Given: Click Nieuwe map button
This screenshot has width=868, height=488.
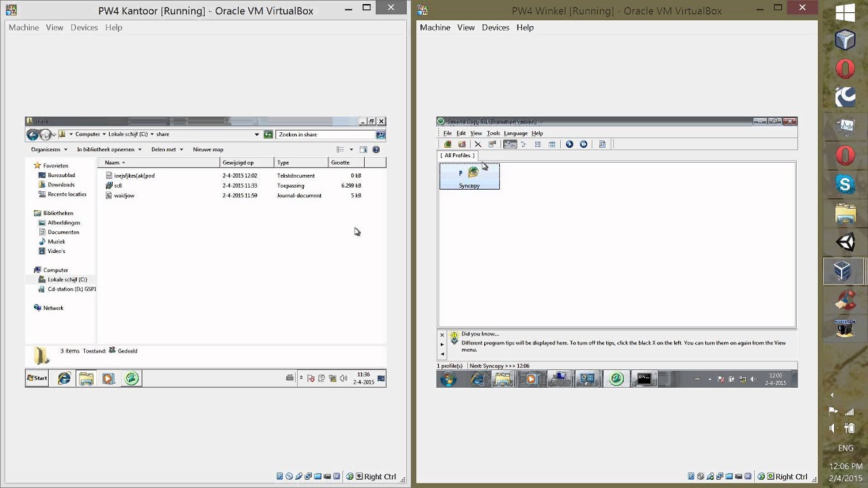Looking at the screenshot, I should [x=208, y=150].
